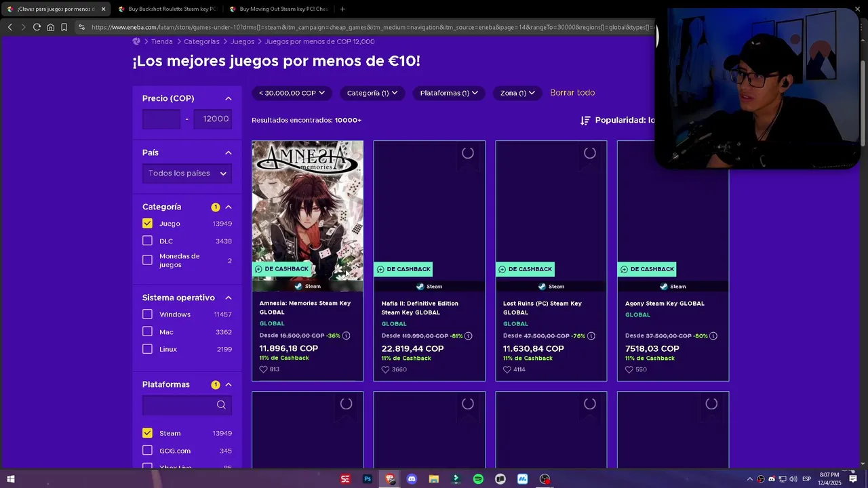Show price info icon for Agony
The height and width of the screenshot is (488, 868).
click(x=713, y=335)
